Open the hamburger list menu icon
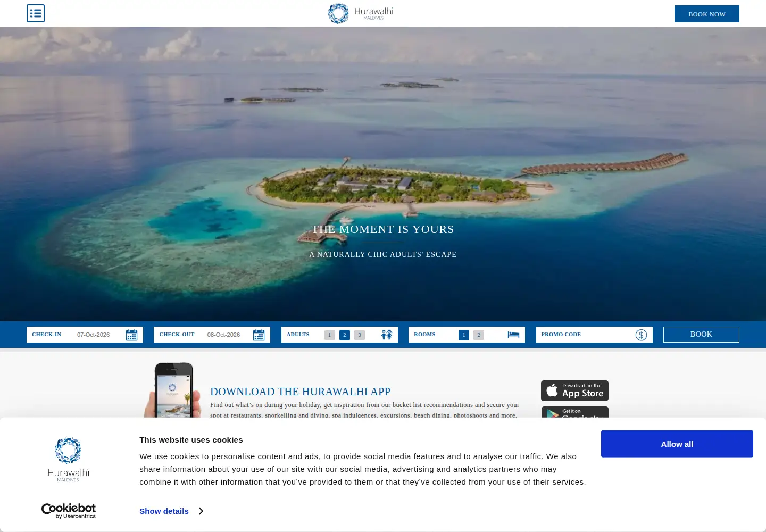The width and height of the screenshot is (766, 532). tap(36, 13)
